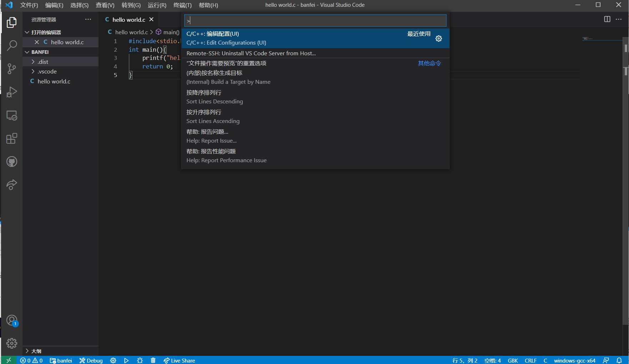
Task: Open the 运行(R) menu
Action: (157, 5)
